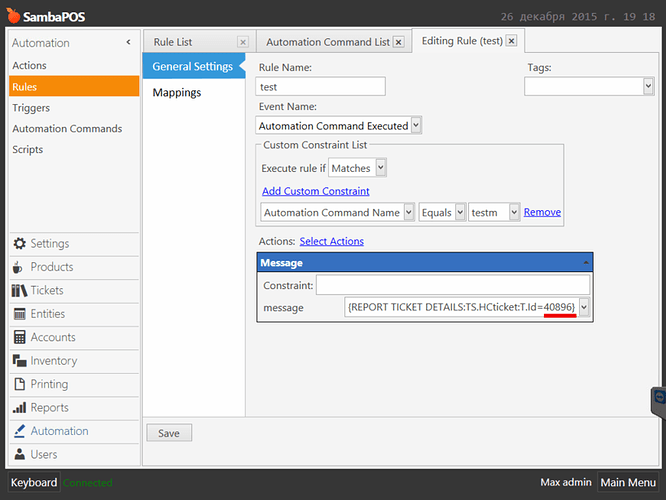Screen dimensions: 666x500
Task: Open the Matches condition dropdown
Action: click(381, 167)
